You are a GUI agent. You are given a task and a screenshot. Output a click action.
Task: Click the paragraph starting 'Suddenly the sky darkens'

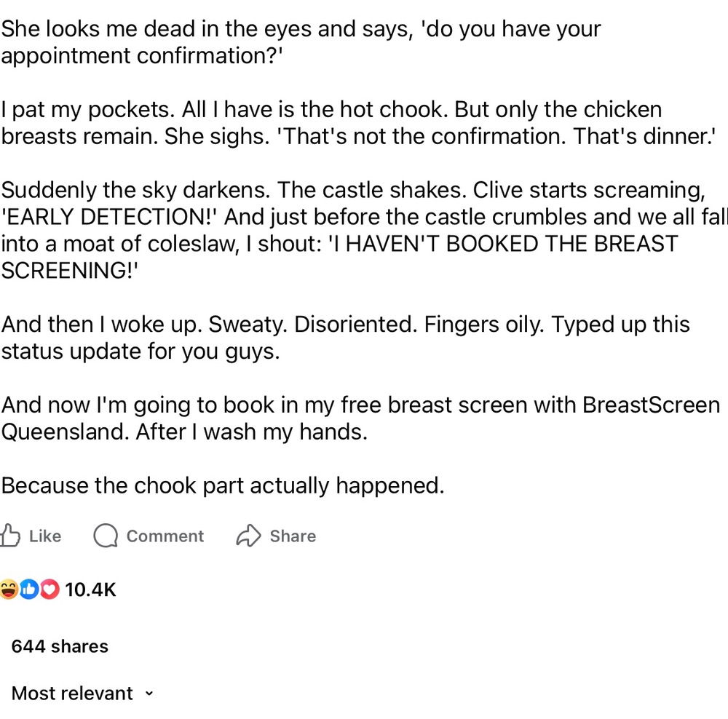(364, 230)
